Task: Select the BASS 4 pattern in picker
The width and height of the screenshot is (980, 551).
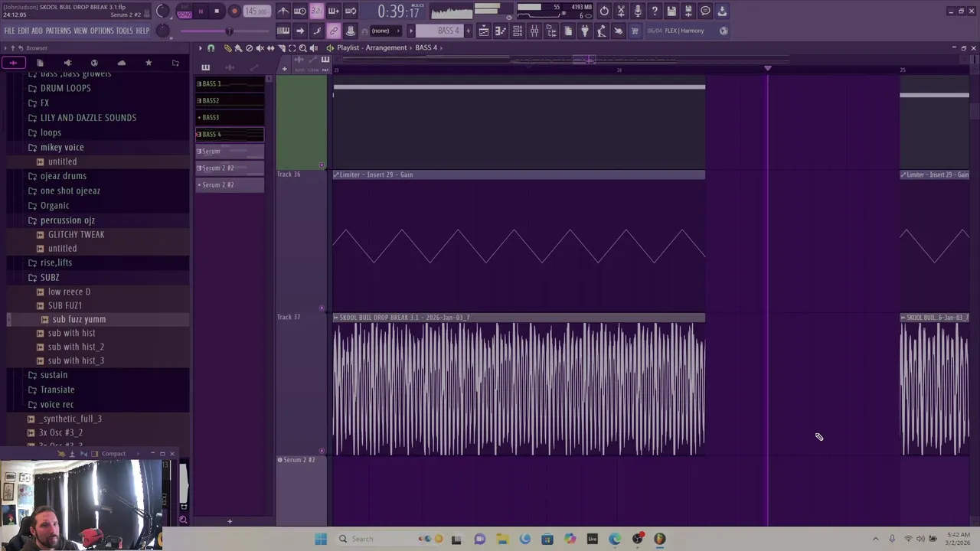Action: click(230, 134)
